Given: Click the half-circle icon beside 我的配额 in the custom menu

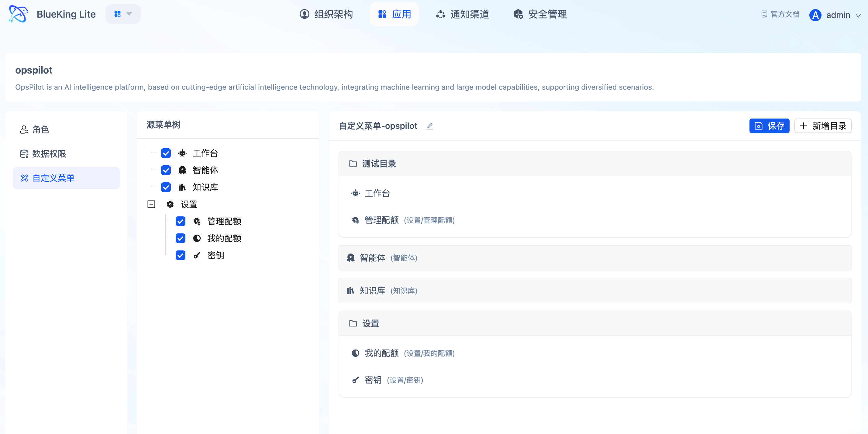Looking at the screenshot, I should pos(356,353).
